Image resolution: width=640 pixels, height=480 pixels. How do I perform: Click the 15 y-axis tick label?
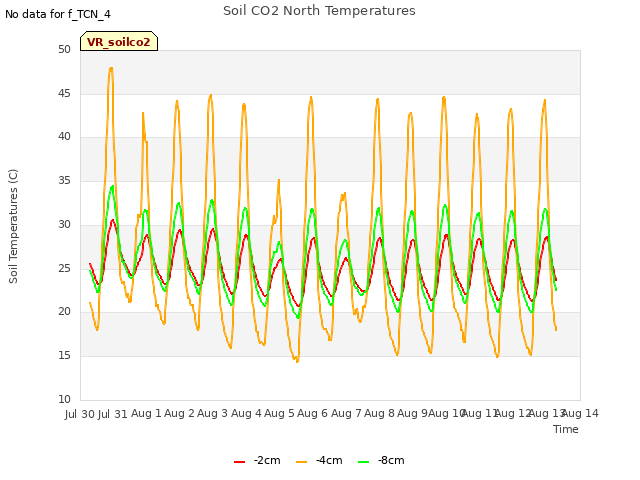tap(64, 356)
